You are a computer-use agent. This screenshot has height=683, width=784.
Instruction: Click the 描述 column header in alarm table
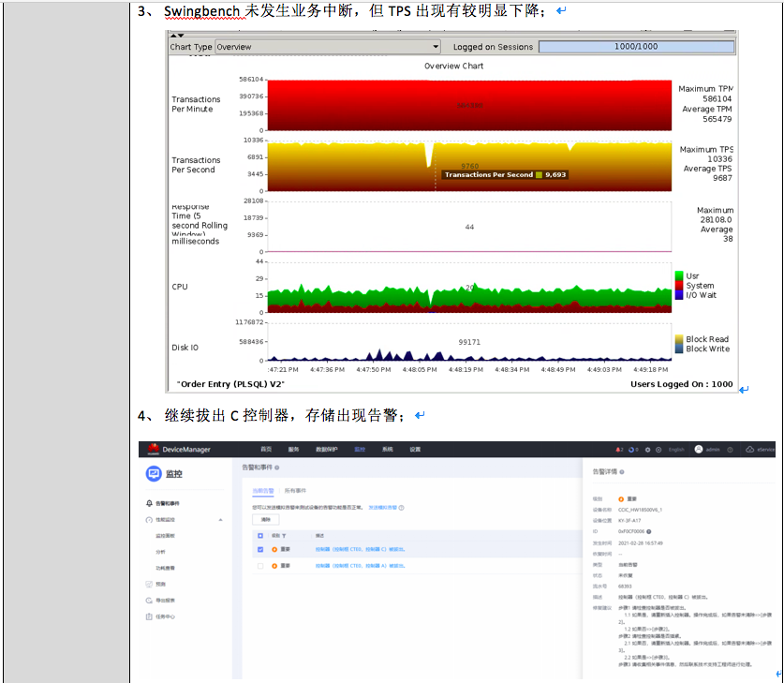(319, 536)
